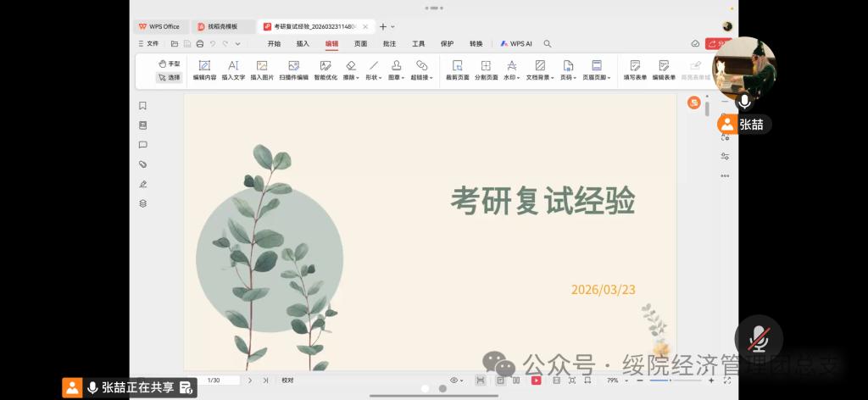Open the bookmark panel in left sidebar
This screenshot has width=868, height=400.
tap(142, 106)
